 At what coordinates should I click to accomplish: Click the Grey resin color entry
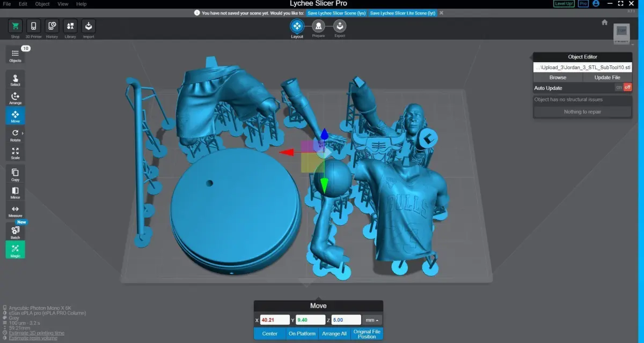tap(14, 318)
